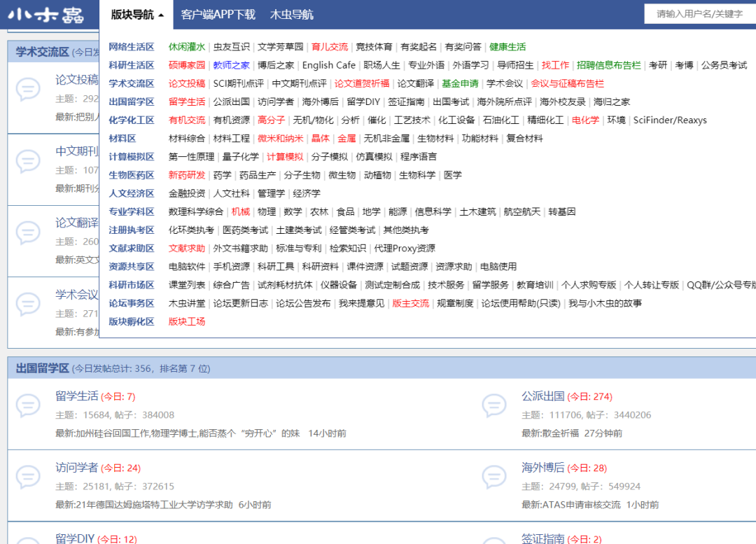Open the 微米和纳米 board
The image size is (756, 544).
280,139
